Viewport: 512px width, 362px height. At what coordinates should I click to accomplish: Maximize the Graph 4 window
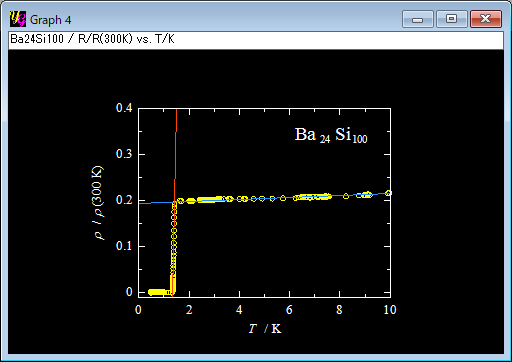(452, 19)
